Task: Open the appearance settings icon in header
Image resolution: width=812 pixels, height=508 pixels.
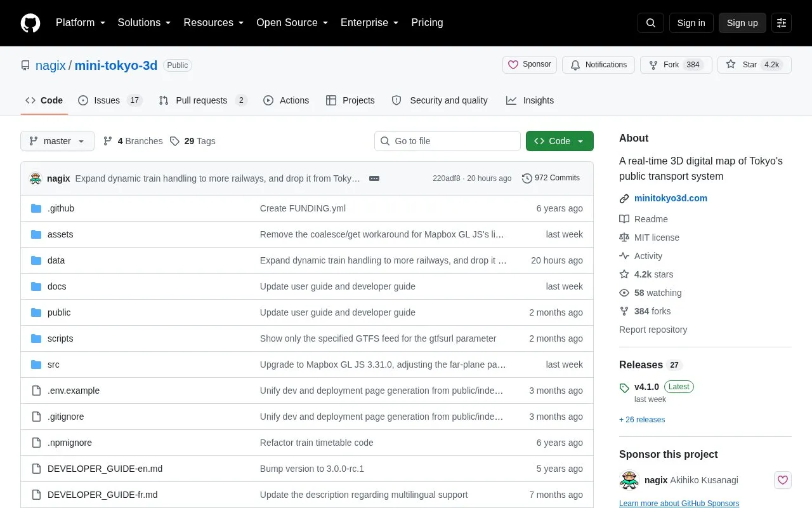Action: coord(782,23)
